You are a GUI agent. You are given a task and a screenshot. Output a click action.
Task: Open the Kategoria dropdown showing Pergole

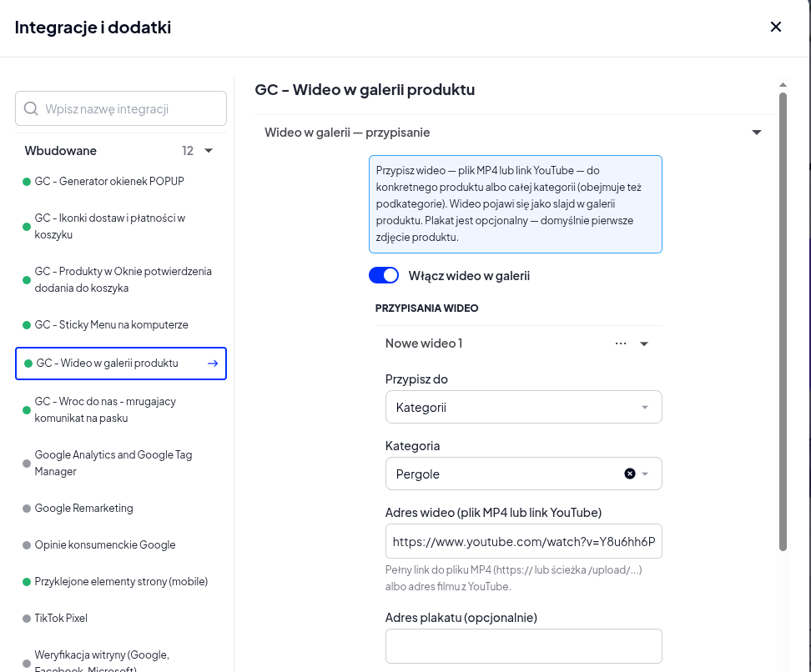click(x=523, y=474)
